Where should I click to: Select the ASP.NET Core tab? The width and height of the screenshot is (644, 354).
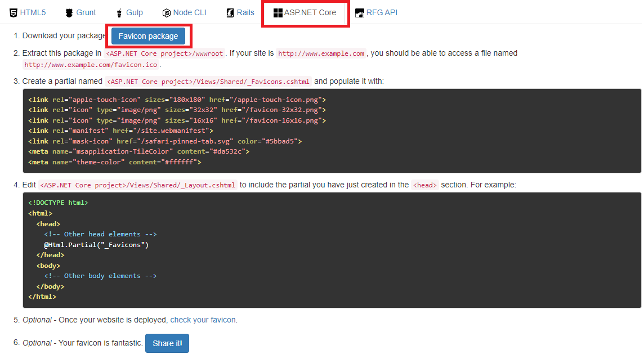[x=305, y=13]
